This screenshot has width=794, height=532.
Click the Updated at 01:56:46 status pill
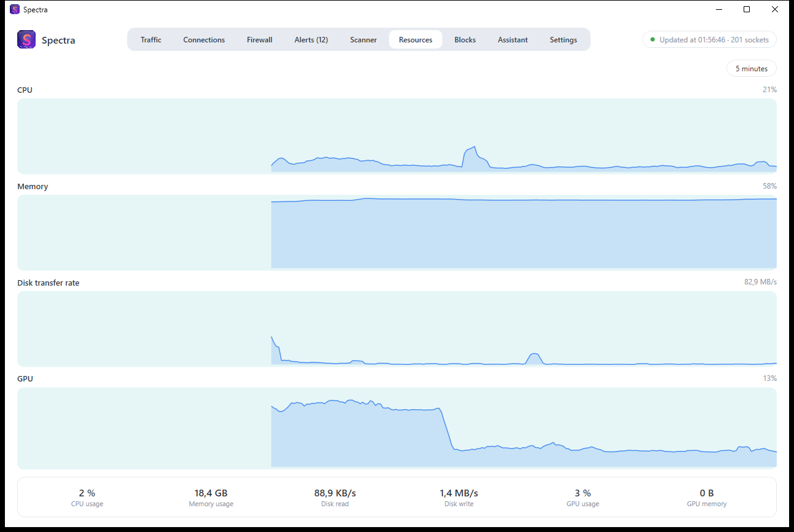pyautogui.click(x=710, y=39)
